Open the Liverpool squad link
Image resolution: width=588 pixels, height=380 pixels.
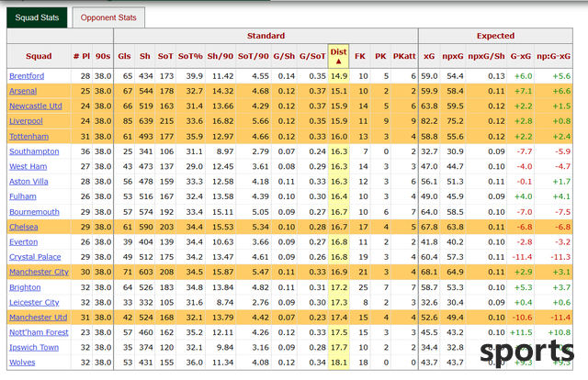pyautogui.click(x=26, y=121)
